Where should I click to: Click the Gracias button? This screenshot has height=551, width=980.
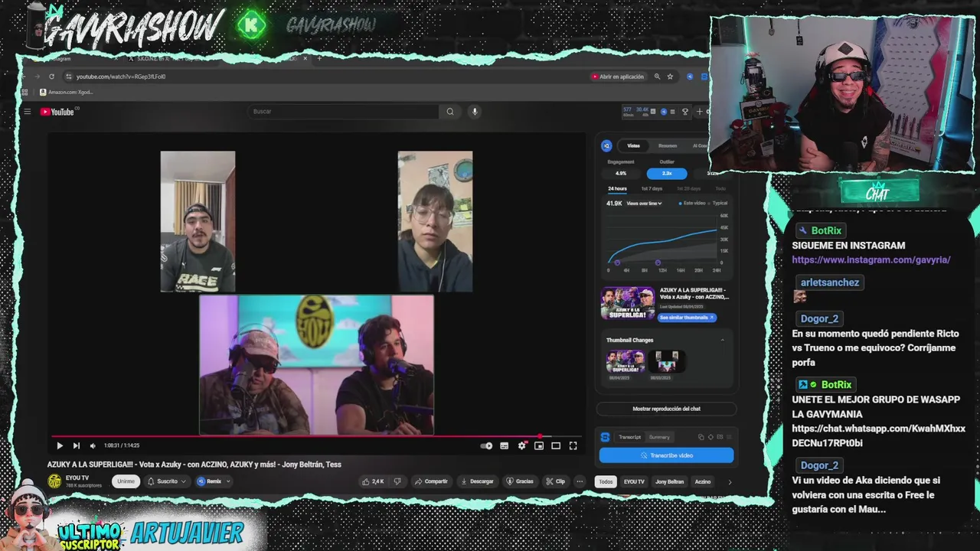pyautogui.click(x=520, y=481)
